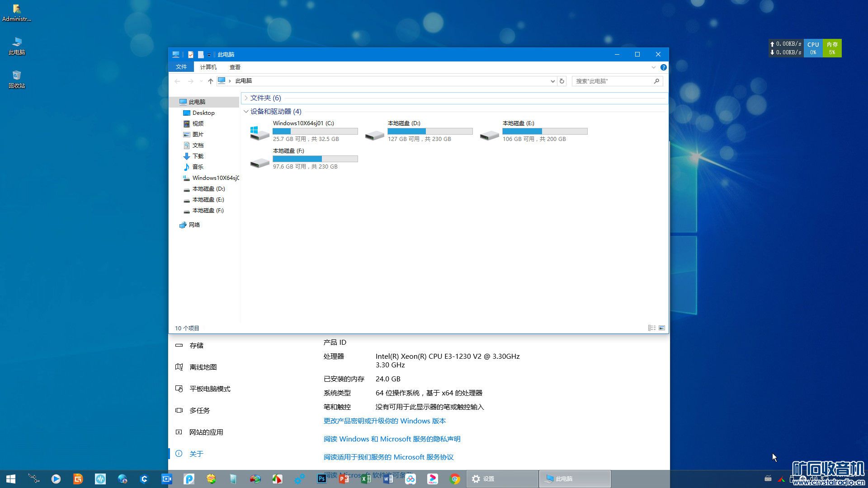Open the 计算机 ribbon tab
Screen dimensions: 868x488
(x=208, y=67)
